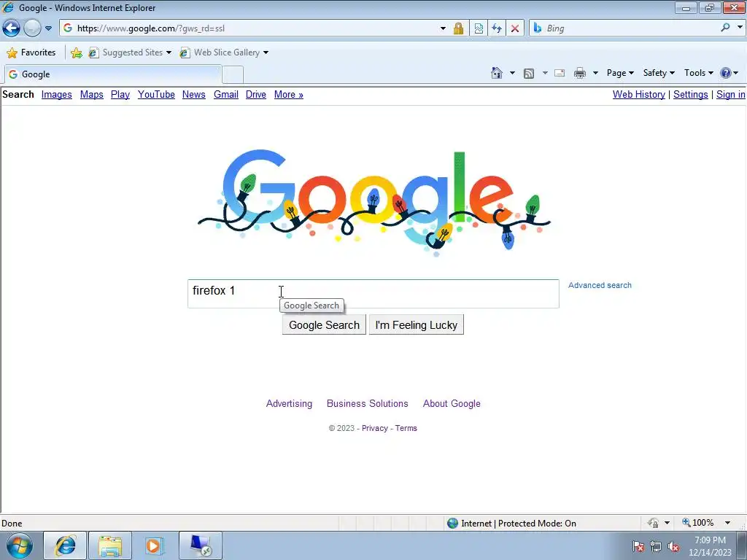Click the Refresh page icon

(x=497, y=28)
